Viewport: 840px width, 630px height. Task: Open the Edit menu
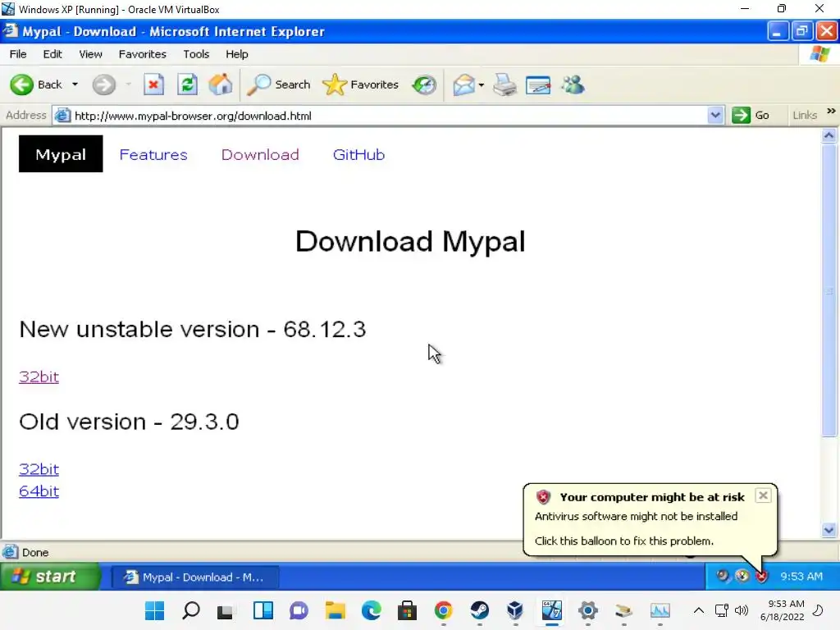52,54
